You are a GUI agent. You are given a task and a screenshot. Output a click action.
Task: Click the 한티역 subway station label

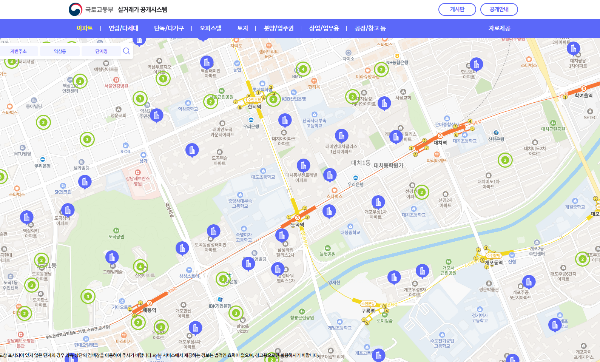[254, 107]
